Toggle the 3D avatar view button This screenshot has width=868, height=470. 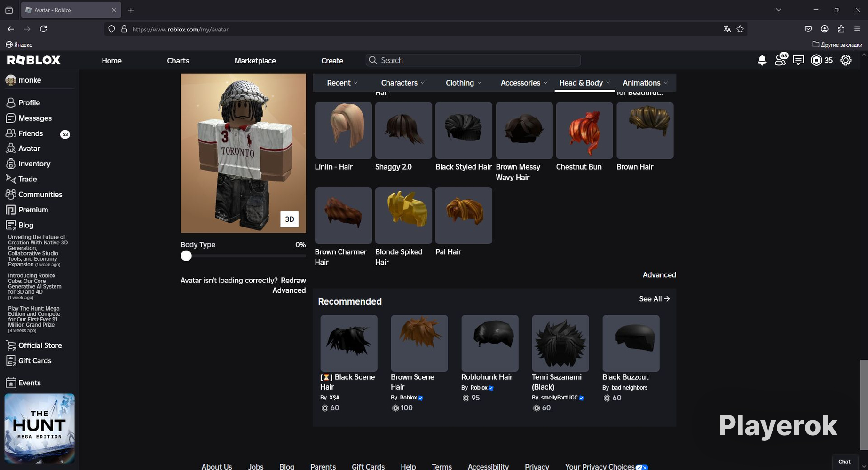290,219
